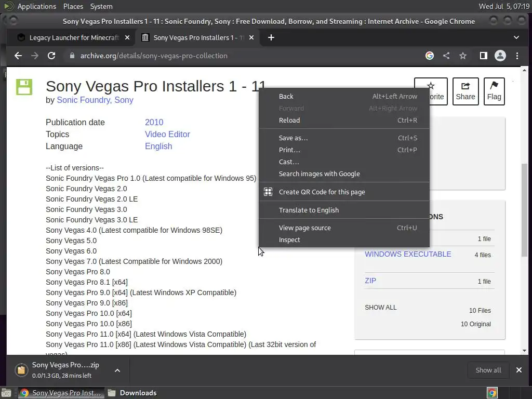Click the '10 Files' count text

[480, 311]
